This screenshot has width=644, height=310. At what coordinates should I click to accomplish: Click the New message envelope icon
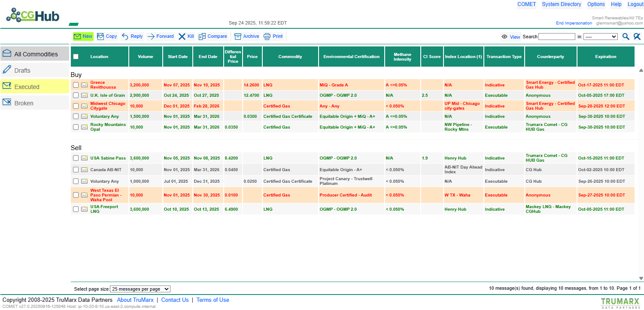(77, 37)
